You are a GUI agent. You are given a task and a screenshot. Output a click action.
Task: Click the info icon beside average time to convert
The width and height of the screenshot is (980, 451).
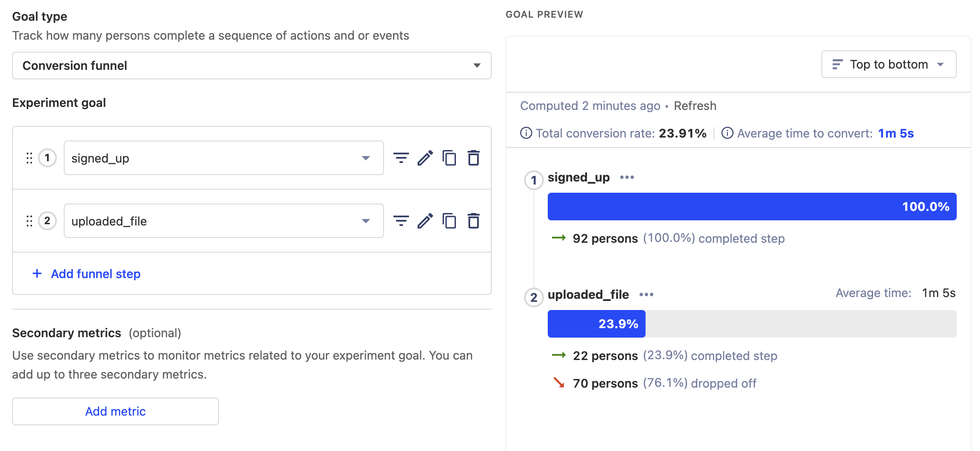(728, 133)
